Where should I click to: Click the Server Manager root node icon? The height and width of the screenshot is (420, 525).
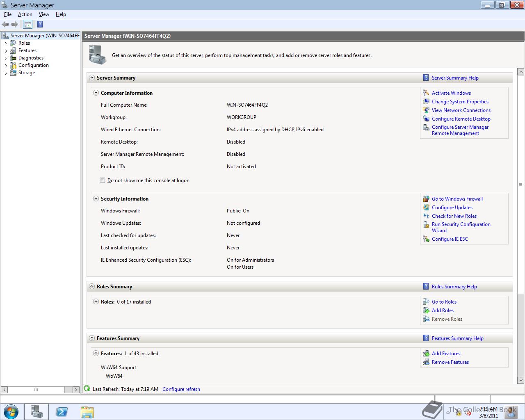coord(5,36)
